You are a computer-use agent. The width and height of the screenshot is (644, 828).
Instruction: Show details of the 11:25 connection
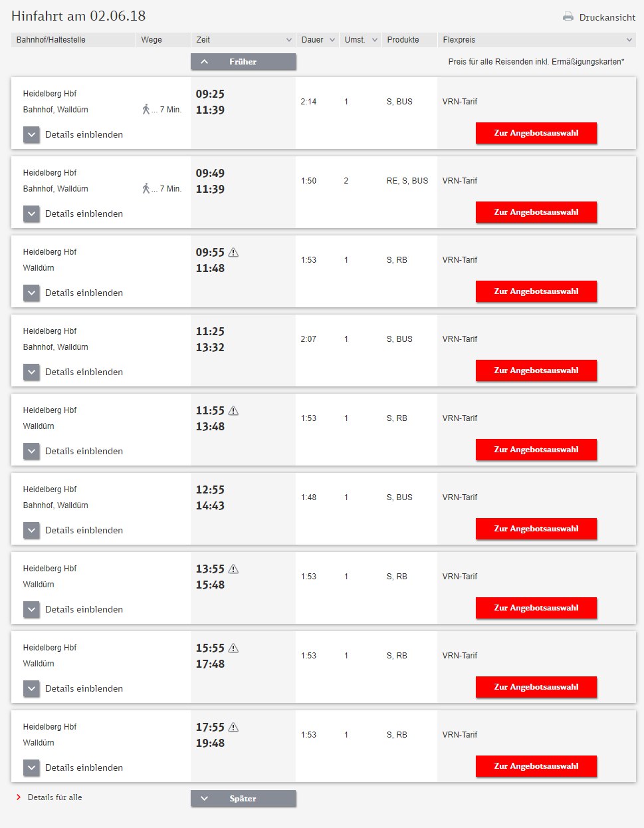click(x=32, y=372)
